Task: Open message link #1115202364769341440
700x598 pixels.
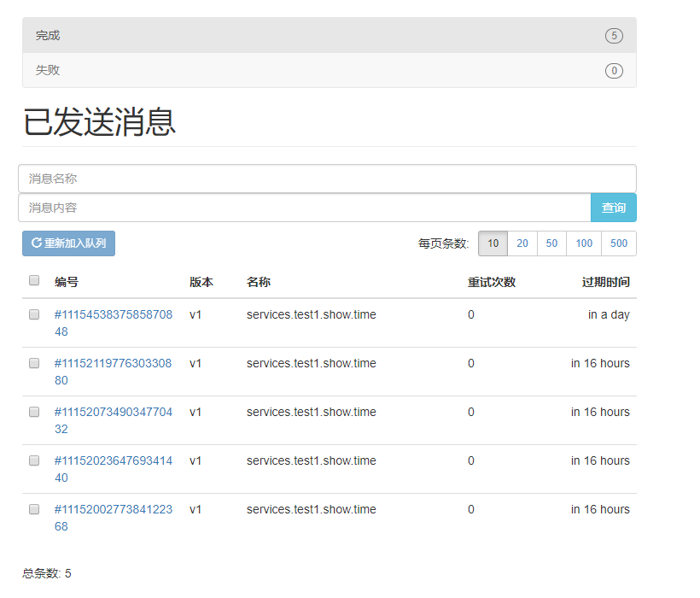Action: (x=114, y=469)
